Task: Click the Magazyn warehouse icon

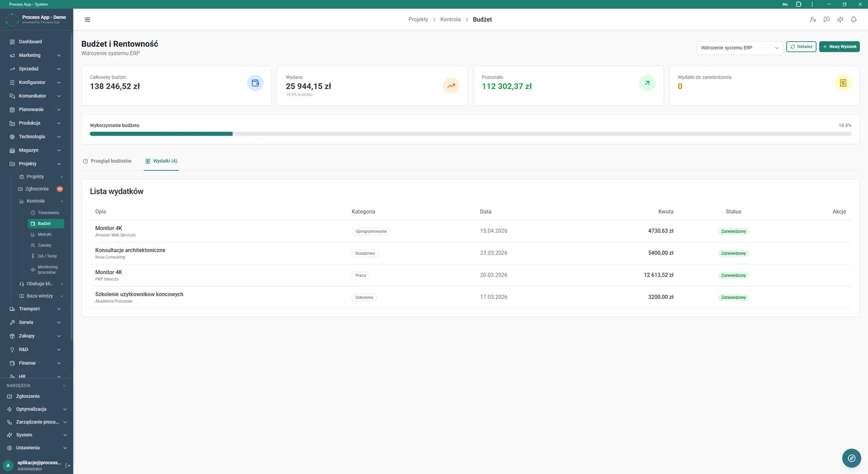Action: (x=12, y=150)
